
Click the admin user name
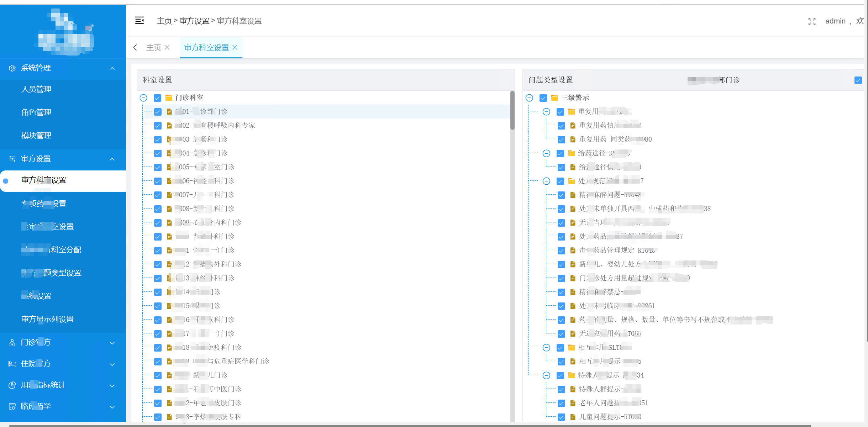pyautogui.click(x=835, y=21)
